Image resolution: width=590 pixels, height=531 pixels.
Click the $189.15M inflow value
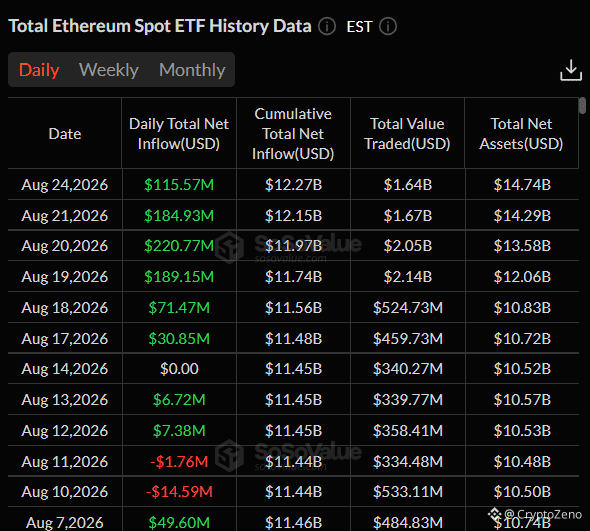179,277
